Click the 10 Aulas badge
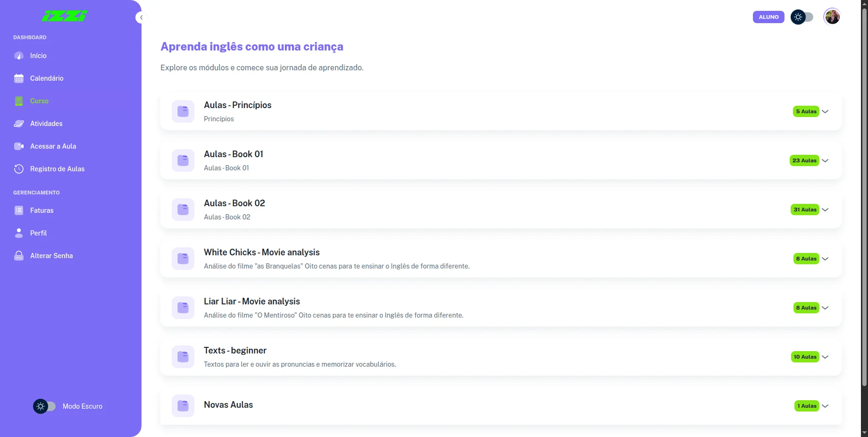 pyautogui.click(x=805, y=357)
